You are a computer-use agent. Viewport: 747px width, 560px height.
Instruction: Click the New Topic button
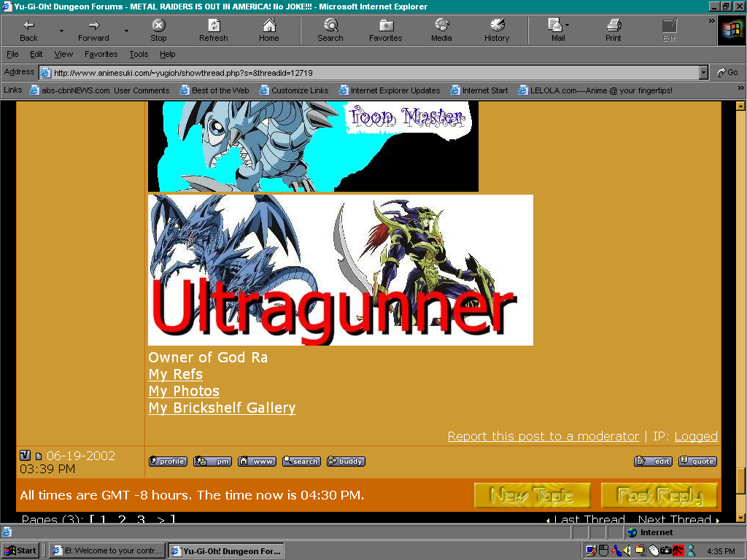click(532, 495)
